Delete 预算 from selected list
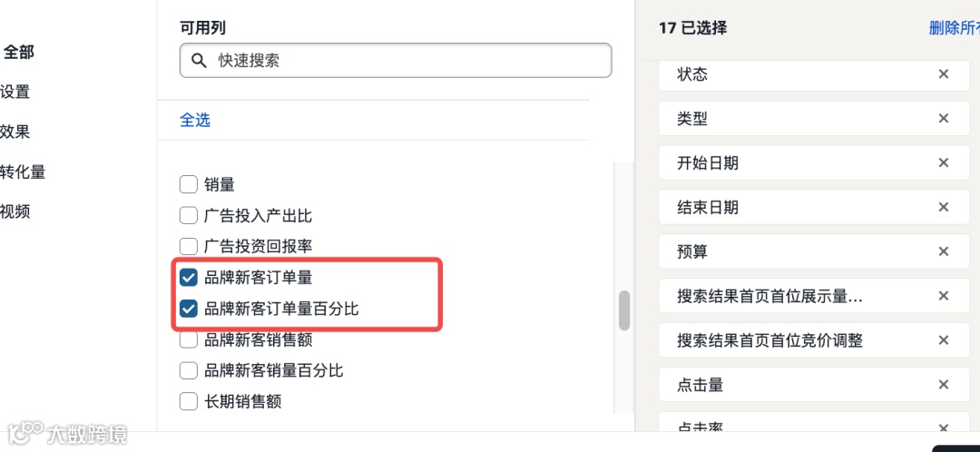This screenshot has width=980, height=452. 943,251
